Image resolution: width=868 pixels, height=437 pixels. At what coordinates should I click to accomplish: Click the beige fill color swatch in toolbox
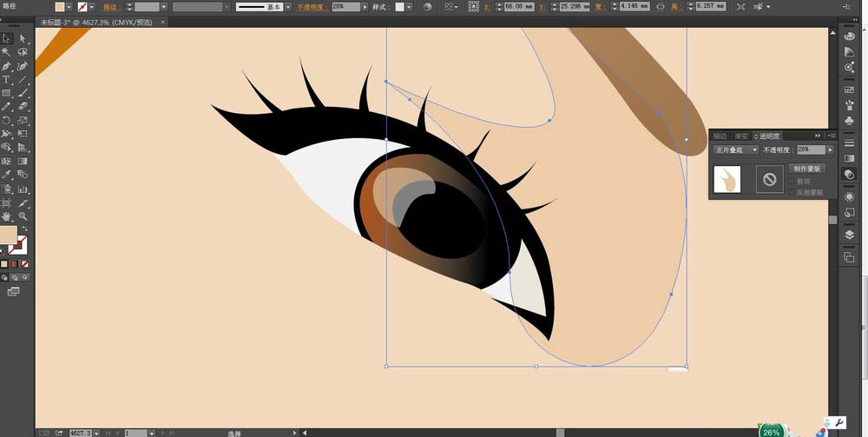[x=9, y=235]
